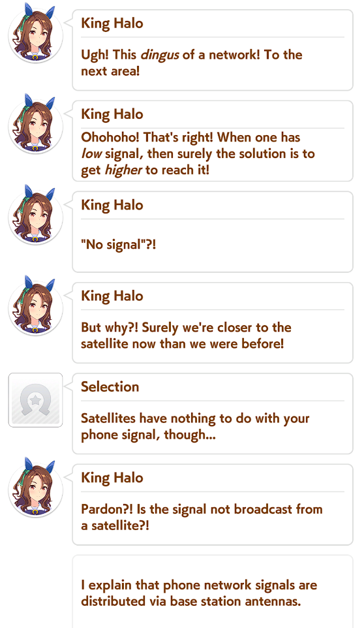Select the "Pardon?! Is the signal" bubble
364x628 pixels.
[x=213, y=505]
